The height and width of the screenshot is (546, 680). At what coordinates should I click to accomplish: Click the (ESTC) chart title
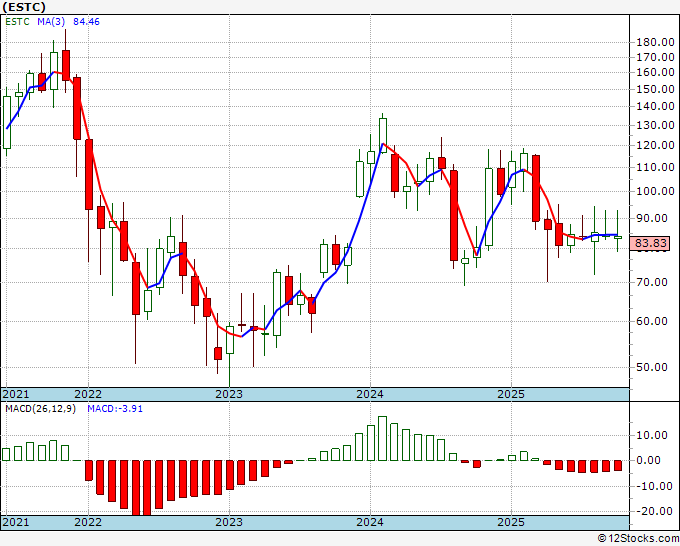(24, 7)
